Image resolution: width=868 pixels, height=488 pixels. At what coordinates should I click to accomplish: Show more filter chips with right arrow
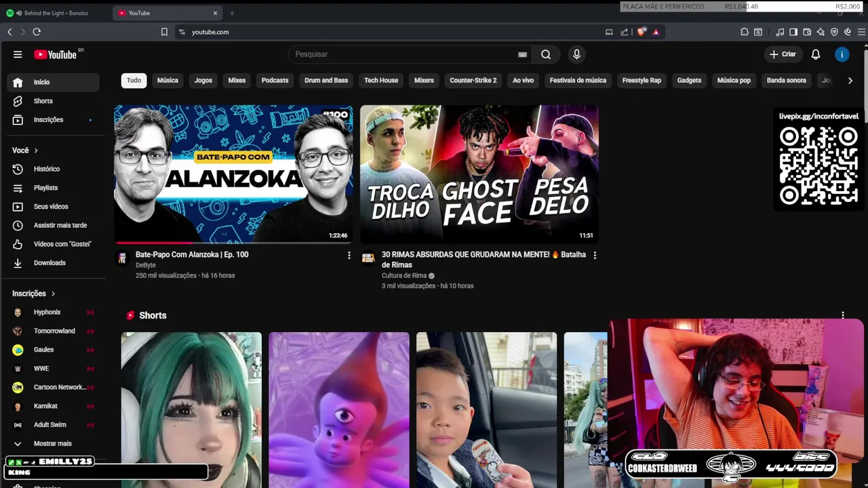point(850,81)
